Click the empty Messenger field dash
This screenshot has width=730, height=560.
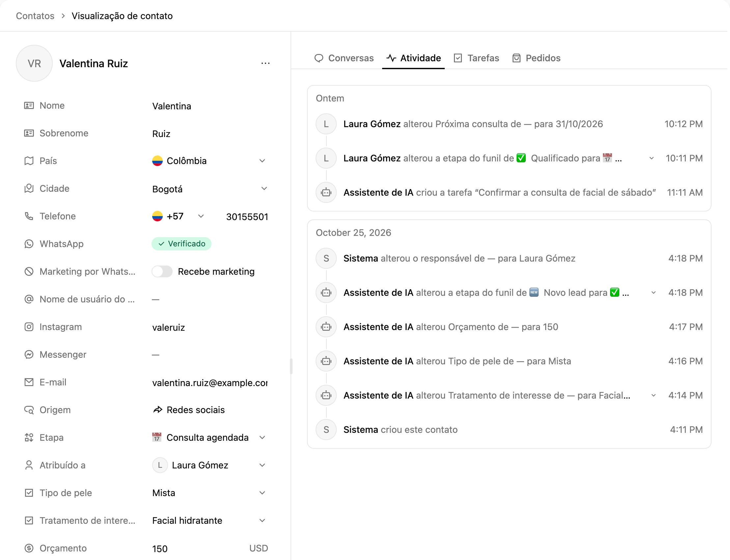(x=155, y=355)
